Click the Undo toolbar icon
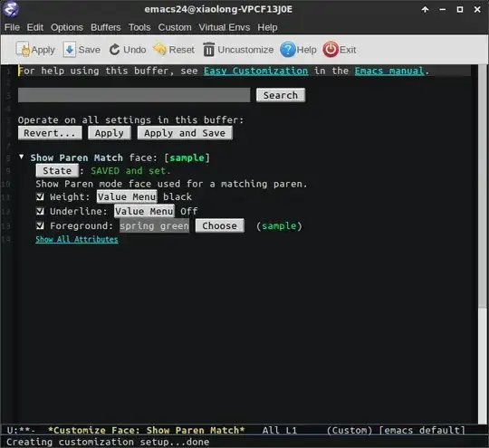This screenshot has height=448, width=489. click(x=114, y=50)
